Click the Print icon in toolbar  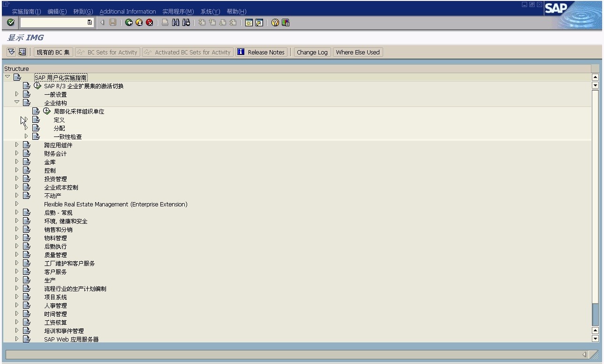165,23
